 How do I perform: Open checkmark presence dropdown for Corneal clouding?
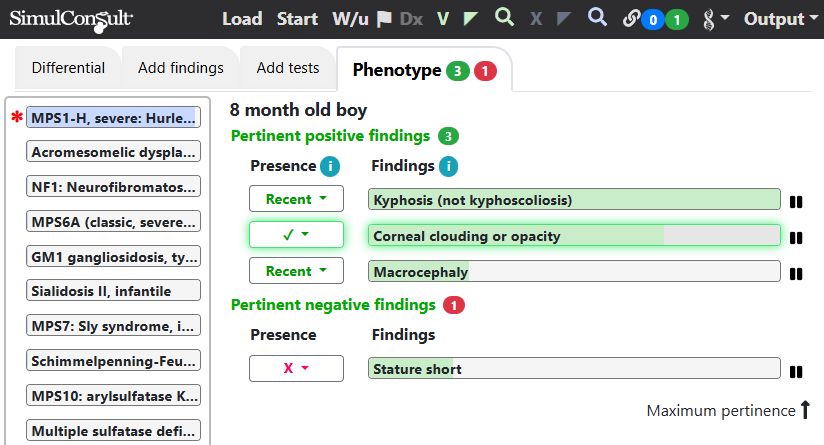coord(296,234)
